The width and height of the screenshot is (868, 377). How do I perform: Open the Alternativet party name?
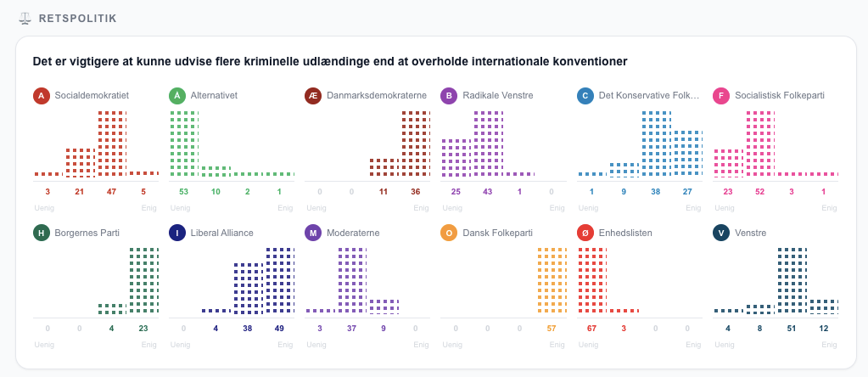click(214, 96)
